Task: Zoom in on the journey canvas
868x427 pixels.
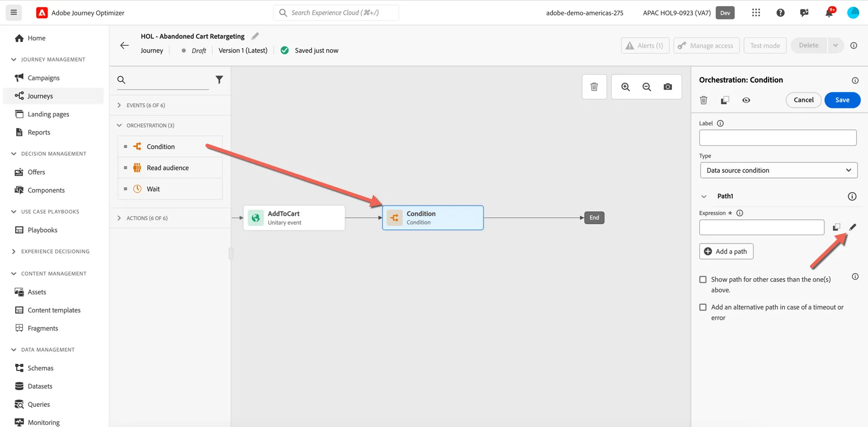Action: coord(625,87)
